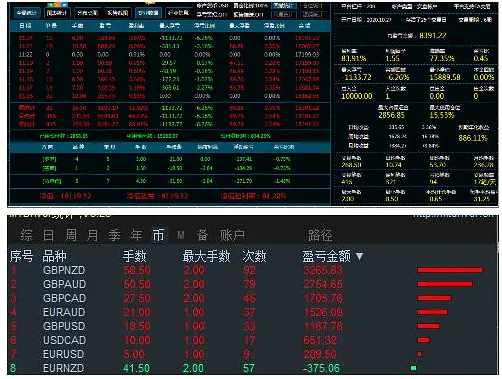Click the sort arrow beside 盈亏金额
This screenshot has width=502, height=379.
pyautogui.click(x=359, y=256)
